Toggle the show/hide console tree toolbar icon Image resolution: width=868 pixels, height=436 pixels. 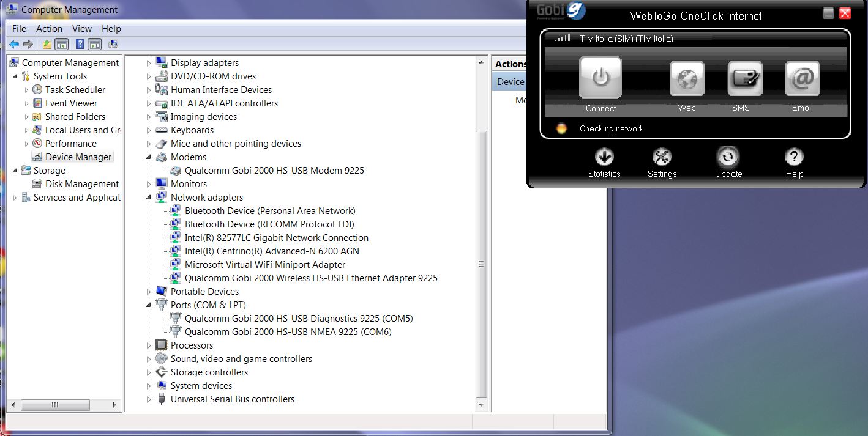coord(61,44)
